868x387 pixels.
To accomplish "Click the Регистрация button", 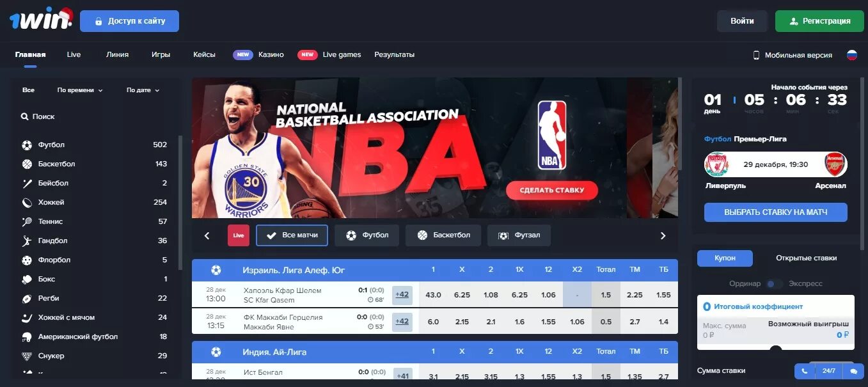I will [x=819, y=21].
